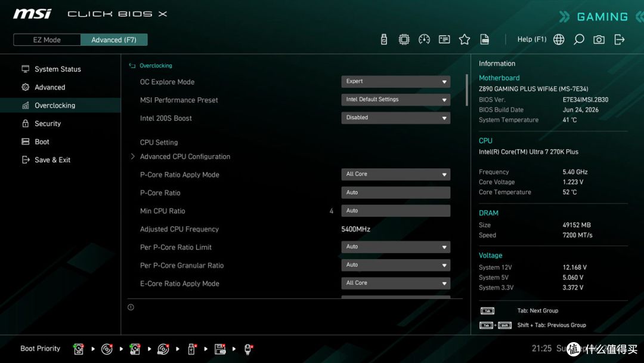Select internal hard disk boot device icon
The image size is (644, 363).
coord(79,349)
